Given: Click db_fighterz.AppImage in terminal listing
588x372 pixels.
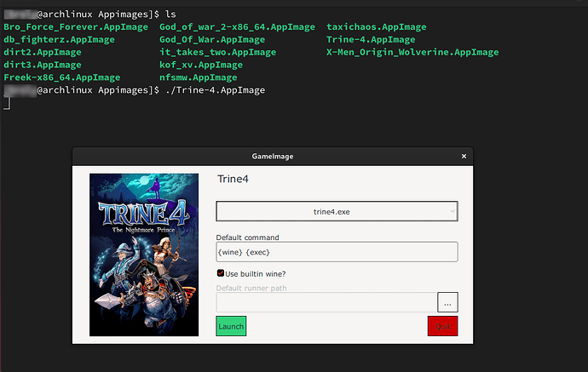Looking at the screenshot, I should [x=60, y=40].
